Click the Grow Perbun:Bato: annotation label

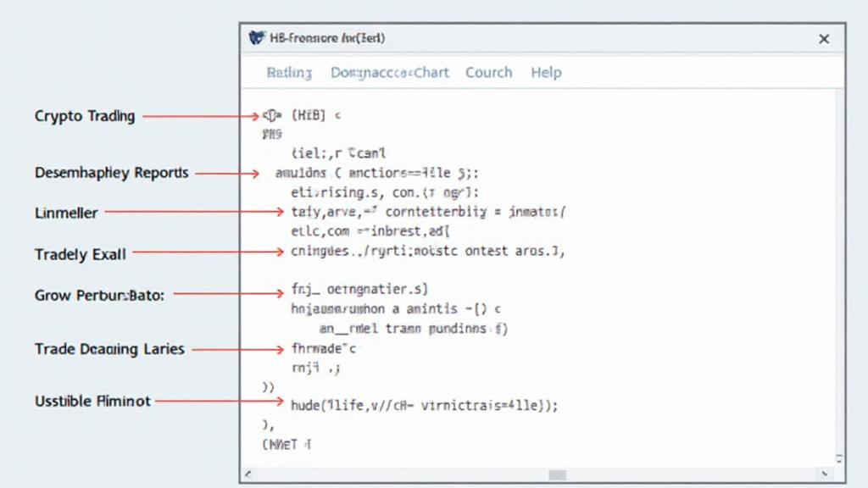point(99,296)
